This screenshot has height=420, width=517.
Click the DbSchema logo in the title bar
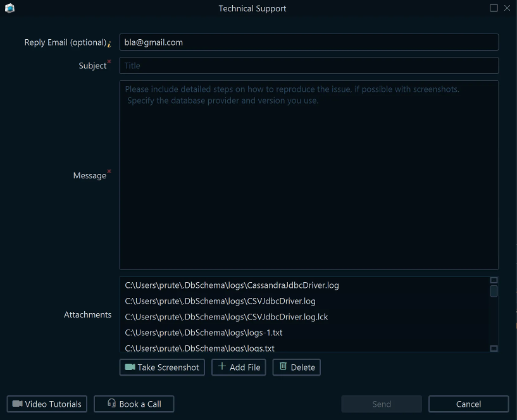(x=9, y=8)
